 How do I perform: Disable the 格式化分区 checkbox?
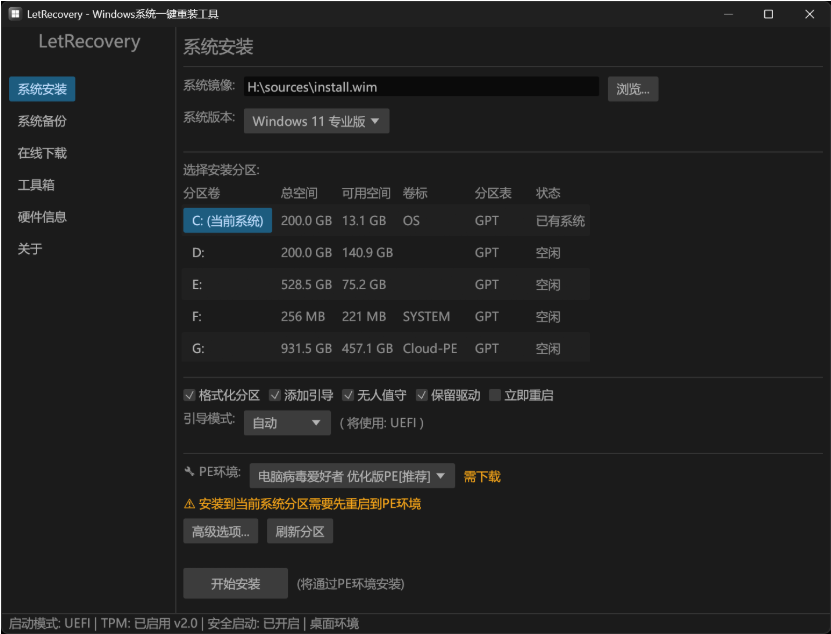[x=189, y=395]
